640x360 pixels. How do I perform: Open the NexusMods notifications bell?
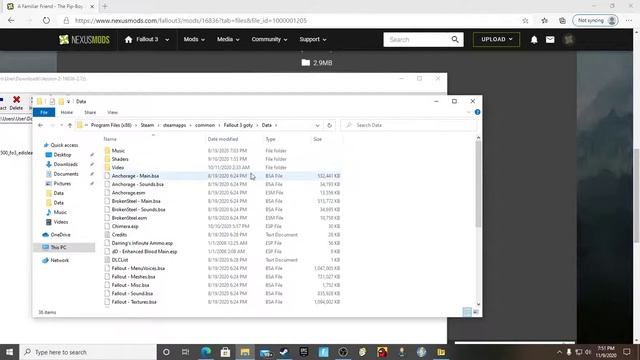(x=534, y=40)
